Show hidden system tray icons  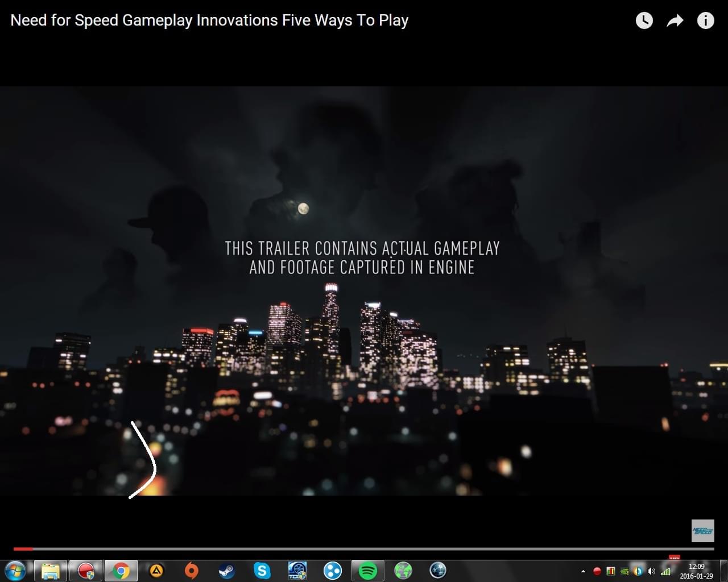point(583,571)
